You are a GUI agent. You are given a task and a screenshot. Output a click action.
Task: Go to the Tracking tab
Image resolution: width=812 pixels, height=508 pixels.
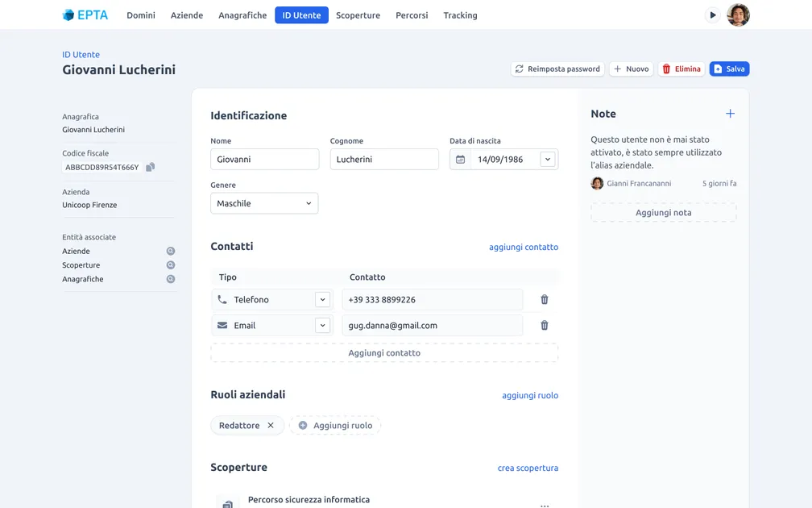460,15
